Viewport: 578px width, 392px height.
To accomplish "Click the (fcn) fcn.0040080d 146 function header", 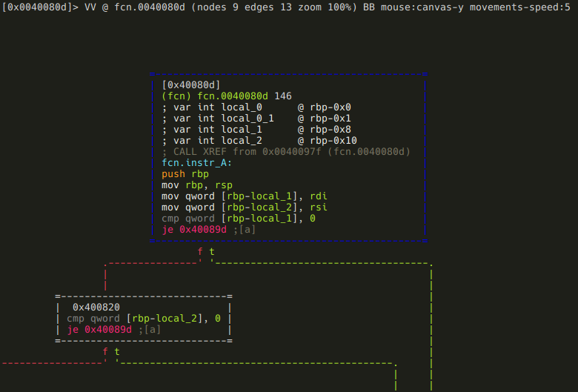I will point(226,96).
